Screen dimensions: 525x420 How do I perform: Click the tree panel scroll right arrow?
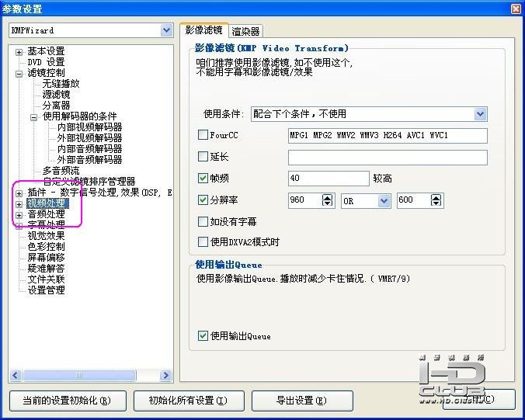coord(165,376)
